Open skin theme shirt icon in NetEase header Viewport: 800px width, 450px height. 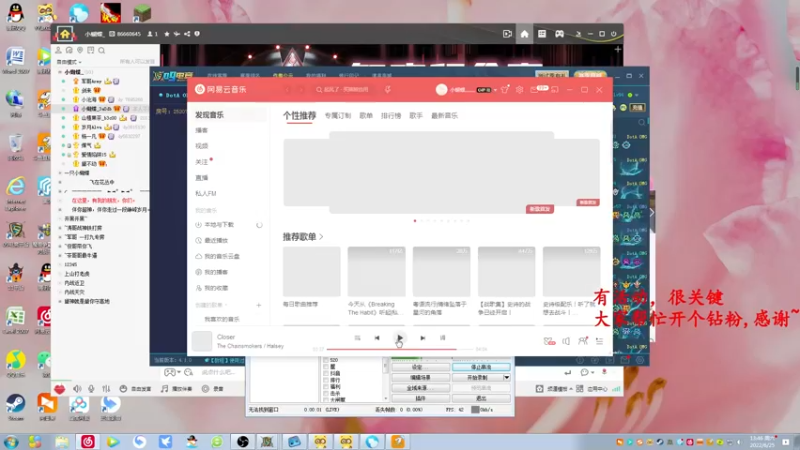505,89
